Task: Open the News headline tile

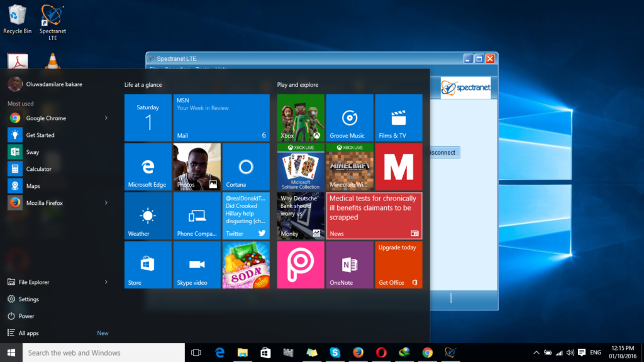Action: [374, 216]
